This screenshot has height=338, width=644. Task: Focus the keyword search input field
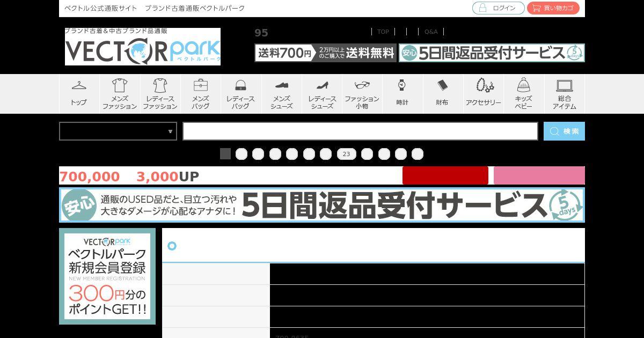(x=360, y=131)
